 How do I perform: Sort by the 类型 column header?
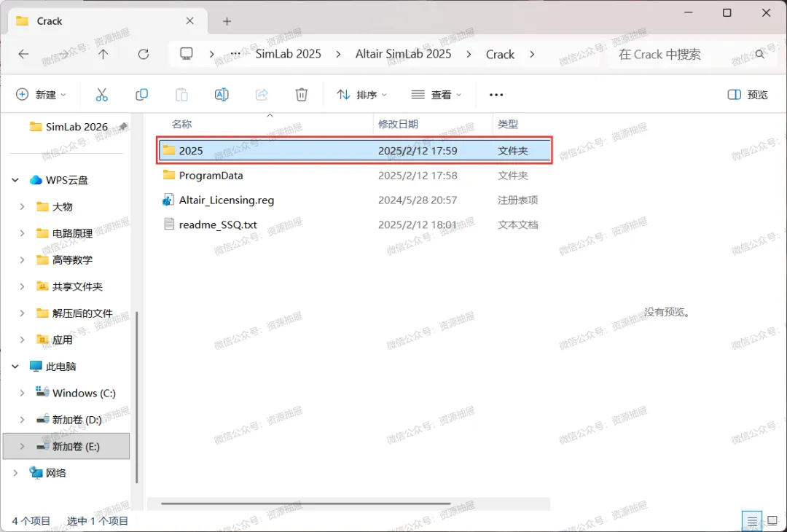[508, 124]
